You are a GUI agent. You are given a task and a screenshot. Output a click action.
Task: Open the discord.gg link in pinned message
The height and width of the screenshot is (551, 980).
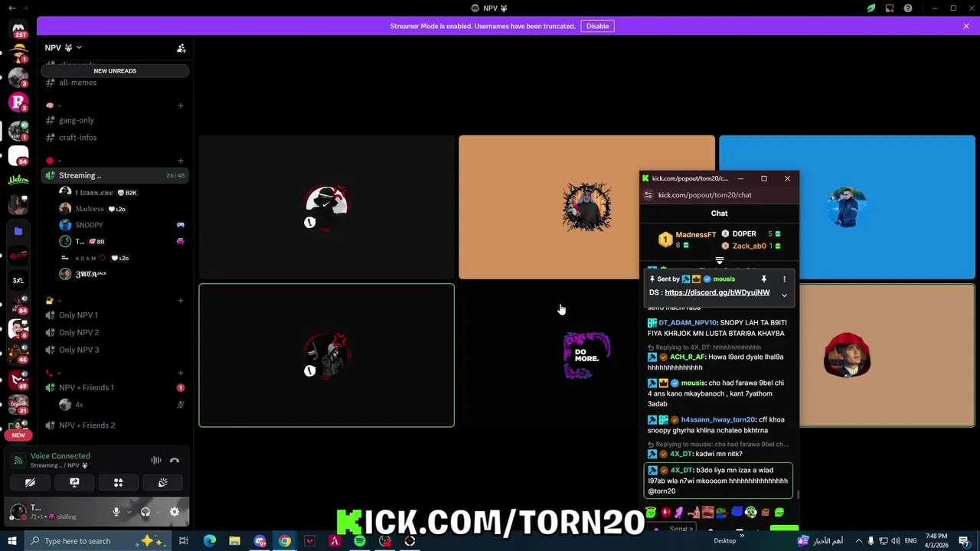[x=717, y=292]
